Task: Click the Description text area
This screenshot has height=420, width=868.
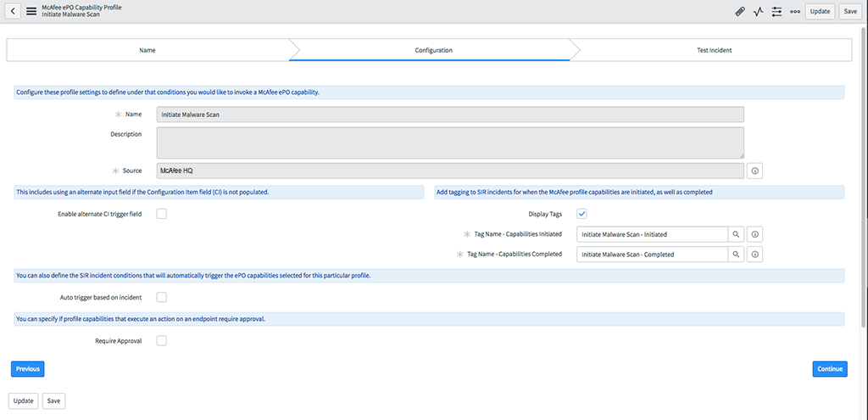Action: coord(450,143)
